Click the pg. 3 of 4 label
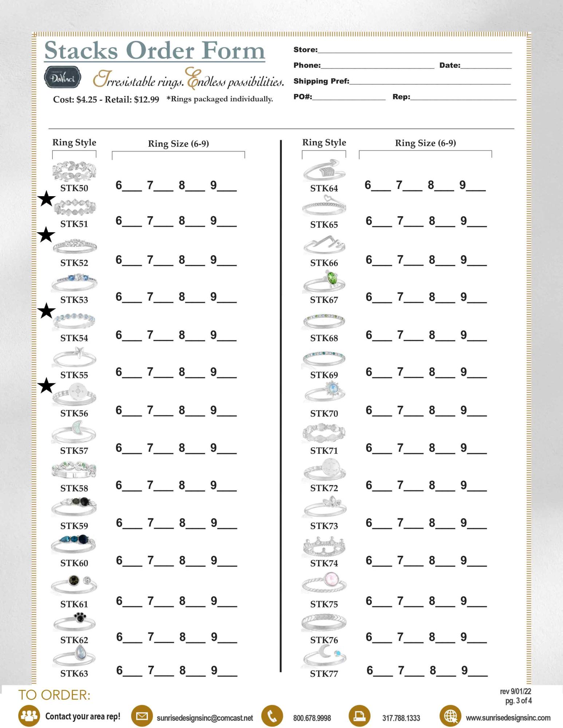 point(518,700)
